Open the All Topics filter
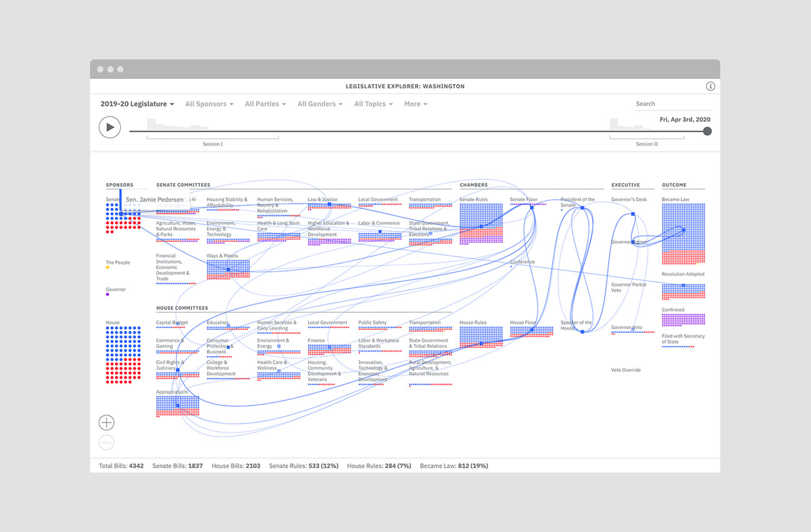 [374, 104]
